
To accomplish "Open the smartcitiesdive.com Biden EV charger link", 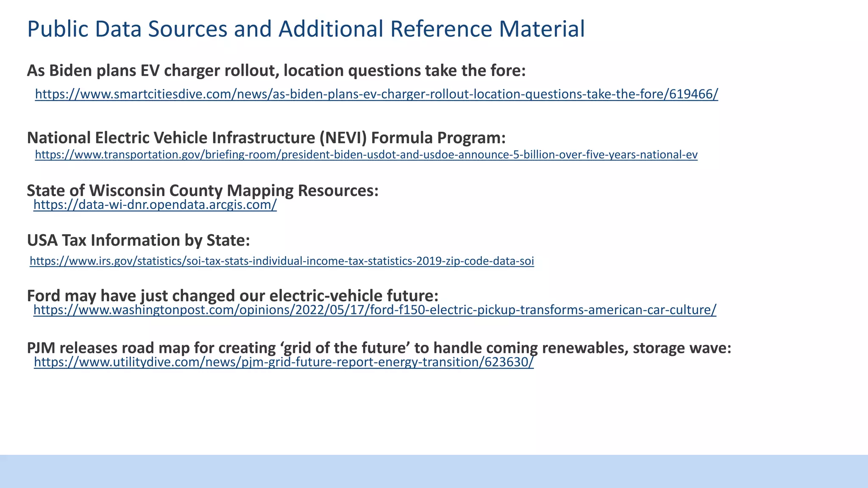I will point(376,94).
